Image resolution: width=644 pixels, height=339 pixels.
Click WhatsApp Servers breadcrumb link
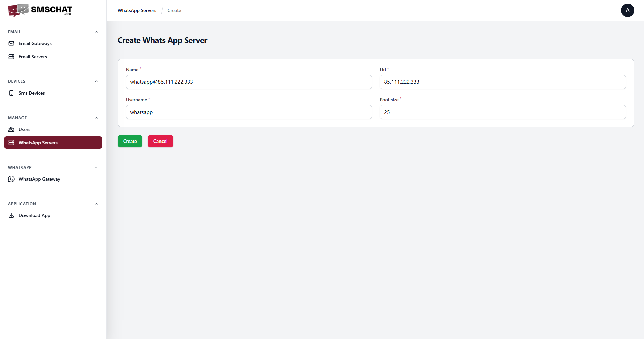click(x=137, y=10)
